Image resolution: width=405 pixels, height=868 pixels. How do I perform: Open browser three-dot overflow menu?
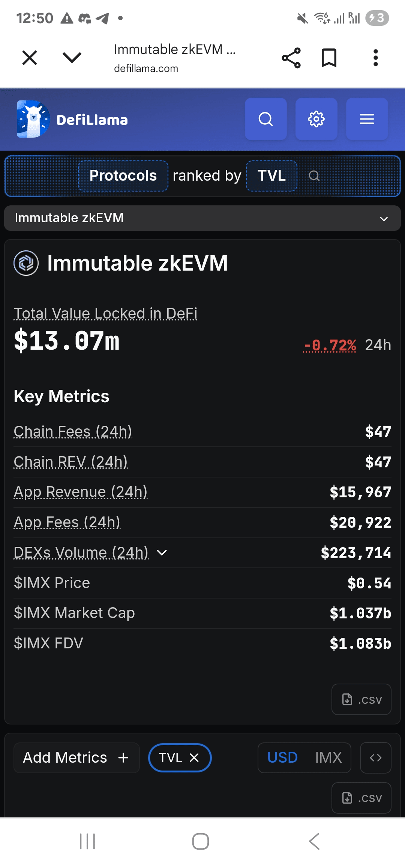coord(375,58)
